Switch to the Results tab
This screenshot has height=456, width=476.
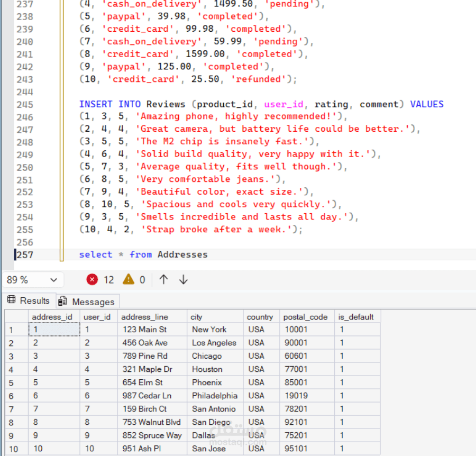[x=29, y=300]
